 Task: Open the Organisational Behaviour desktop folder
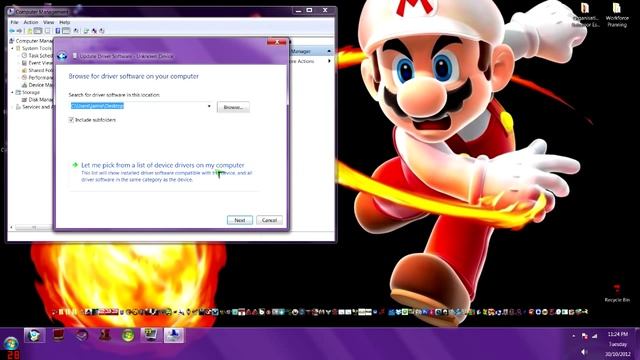pyautogui.click(x=585, y=15)
